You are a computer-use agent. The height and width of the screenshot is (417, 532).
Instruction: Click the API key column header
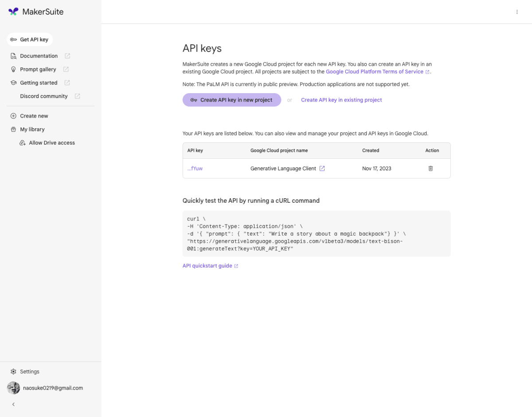pyautogui.click(x=195, y=150)
